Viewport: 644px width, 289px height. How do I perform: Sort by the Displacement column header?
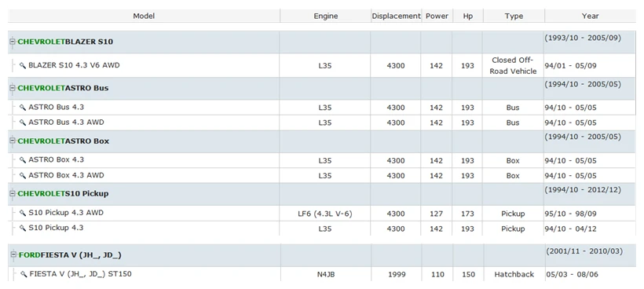click(x=397, y=16)
